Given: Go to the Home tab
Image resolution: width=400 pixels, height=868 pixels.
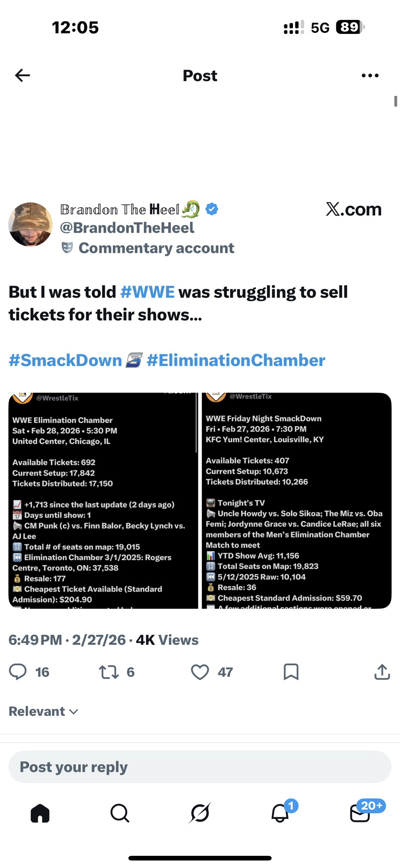Looking at the screenshot, I should [x=40, y=813].
